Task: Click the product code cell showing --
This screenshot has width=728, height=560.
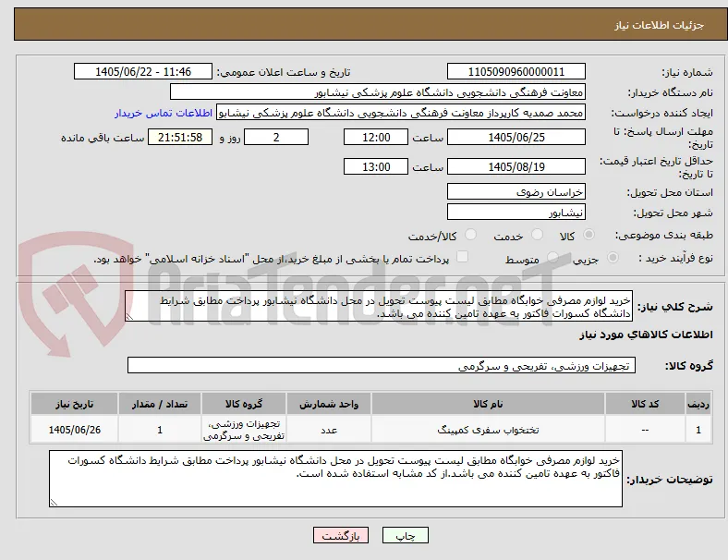Action: pos(645,430)
